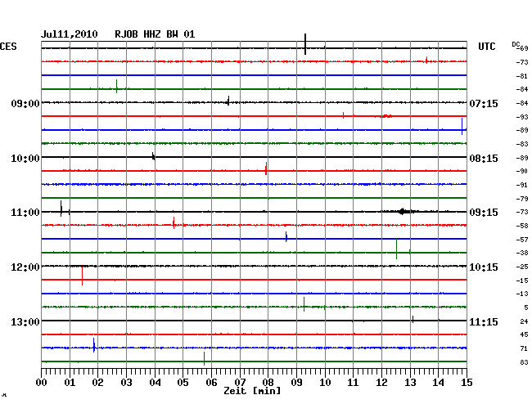Screen dimensions: 532x404
Task: Click the DC offset value -58
Action: 522,226
